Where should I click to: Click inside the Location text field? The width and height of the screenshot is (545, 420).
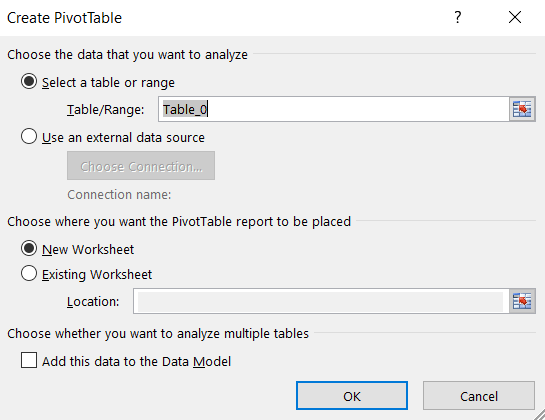point(321,301)
